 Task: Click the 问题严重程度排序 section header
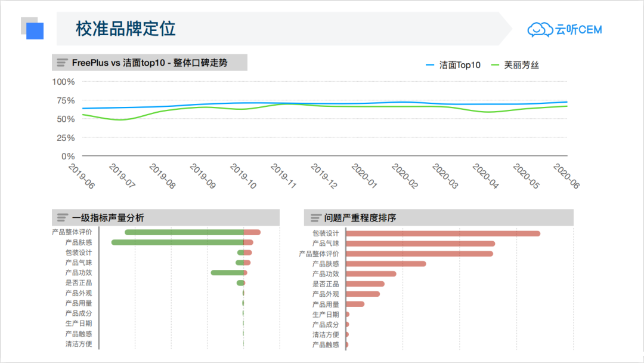(360, 218)
